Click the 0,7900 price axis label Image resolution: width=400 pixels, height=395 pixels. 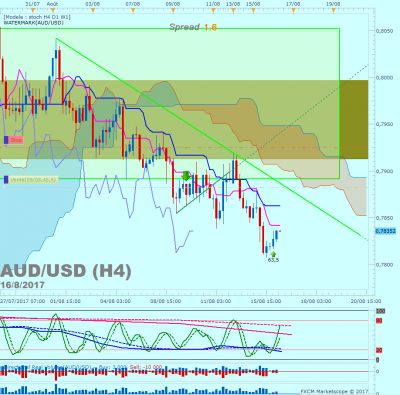pyautogui.click(x=384, y=171)
